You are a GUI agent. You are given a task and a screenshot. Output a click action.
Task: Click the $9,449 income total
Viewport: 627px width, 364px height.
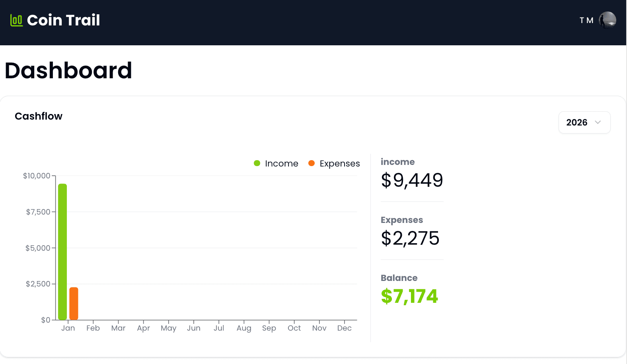(x=412, y=180)
